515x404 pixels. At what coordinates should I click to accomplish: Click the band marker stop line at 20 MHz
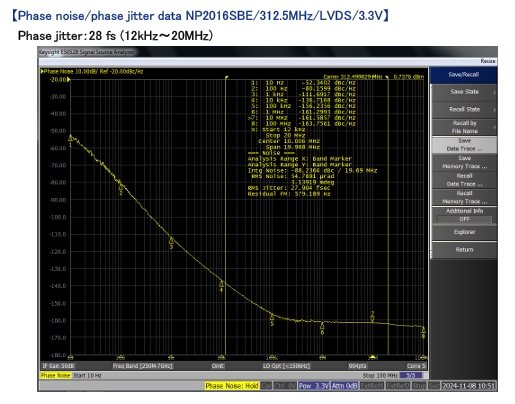click(x=388, y=217)
